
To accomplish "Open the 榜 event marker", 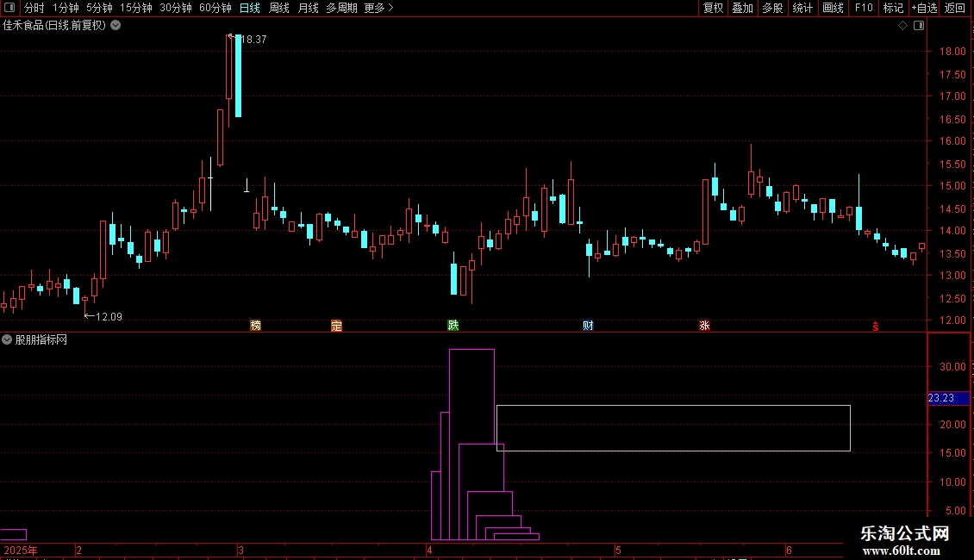I will [x=255, y=326].
